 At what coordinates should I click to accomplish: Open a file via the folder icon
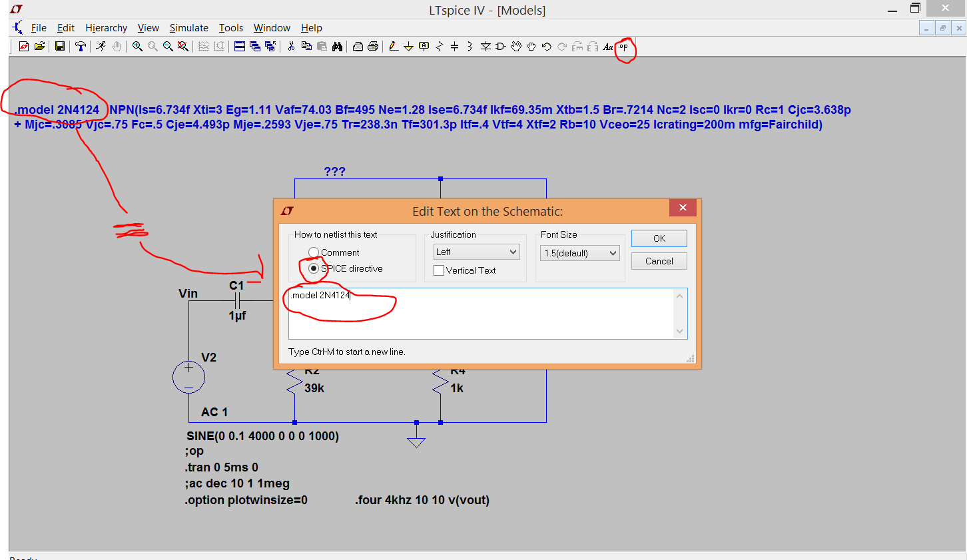coord(39,47)
